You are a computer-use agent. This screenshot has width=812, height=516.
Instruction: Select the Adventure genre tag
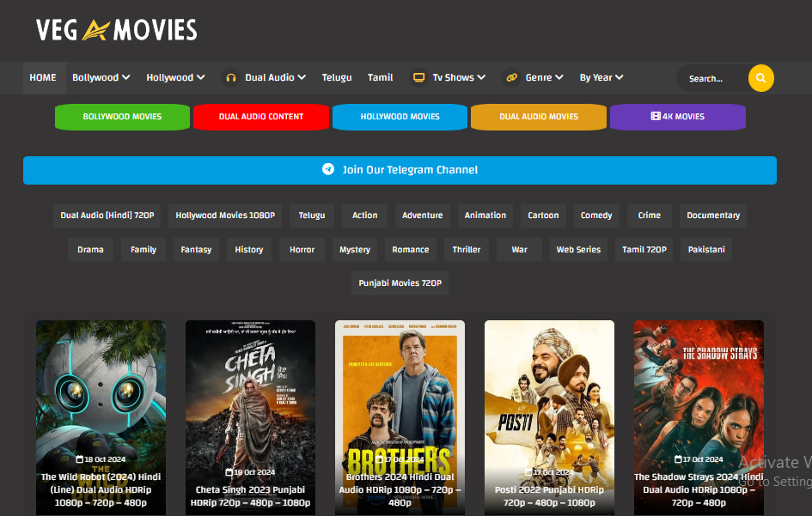click(423, 216)
